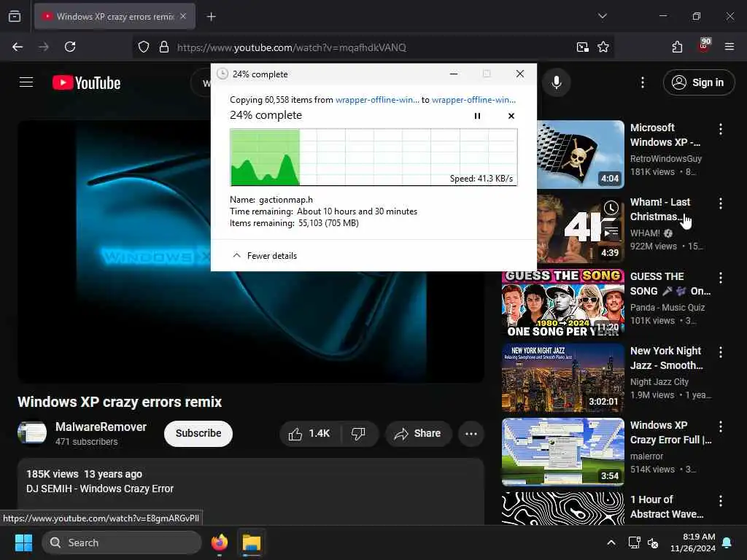747x560 pixels.
Task: Click the copy speed graph area
Action: click(x=373, y=157)
